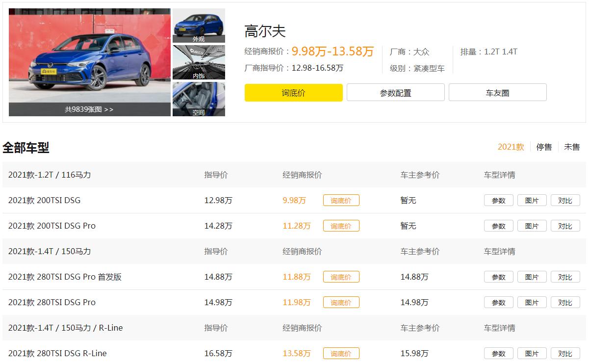Click the 全部车型 heading
The image size is (589, 364).
[x=26, y=147]
